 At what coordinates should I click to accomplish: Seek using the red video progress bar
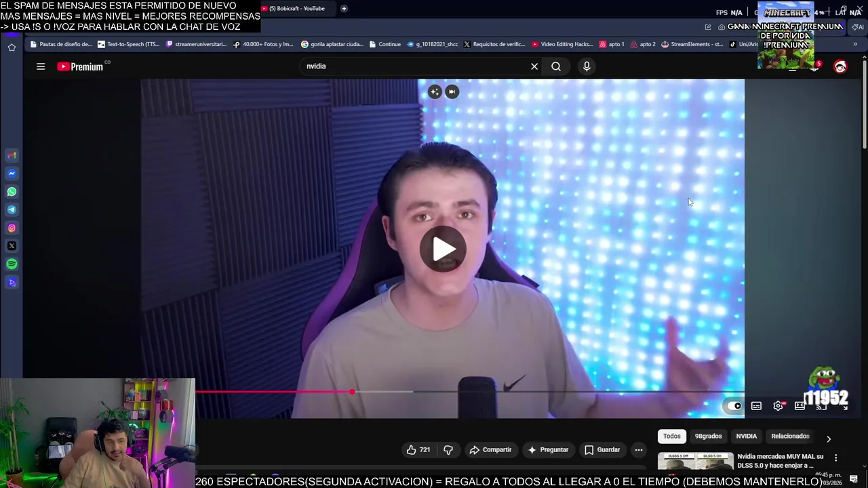[274, 392]
